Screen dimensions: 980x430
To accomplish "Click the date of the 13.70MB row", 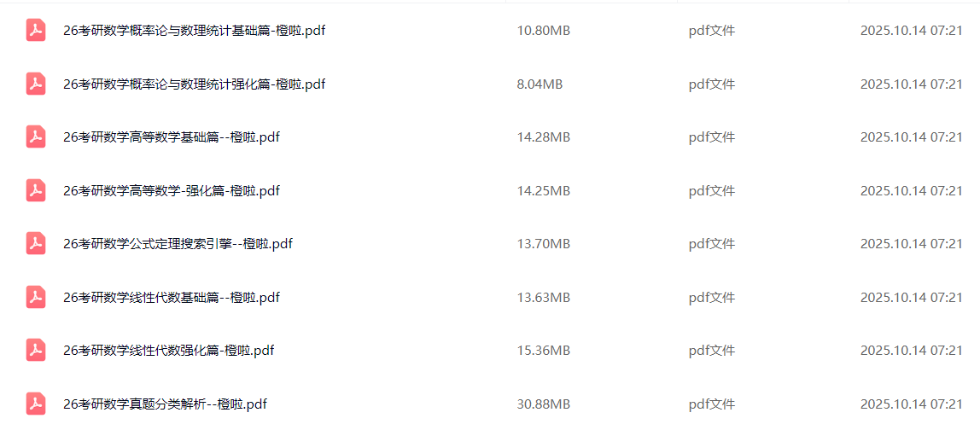I will [911, 244].
